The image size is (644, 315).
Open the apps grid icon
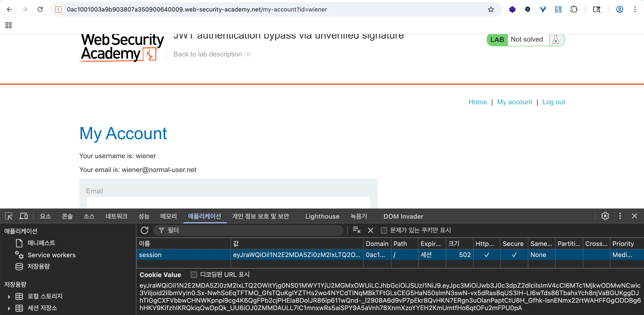[x=9, y=25]
